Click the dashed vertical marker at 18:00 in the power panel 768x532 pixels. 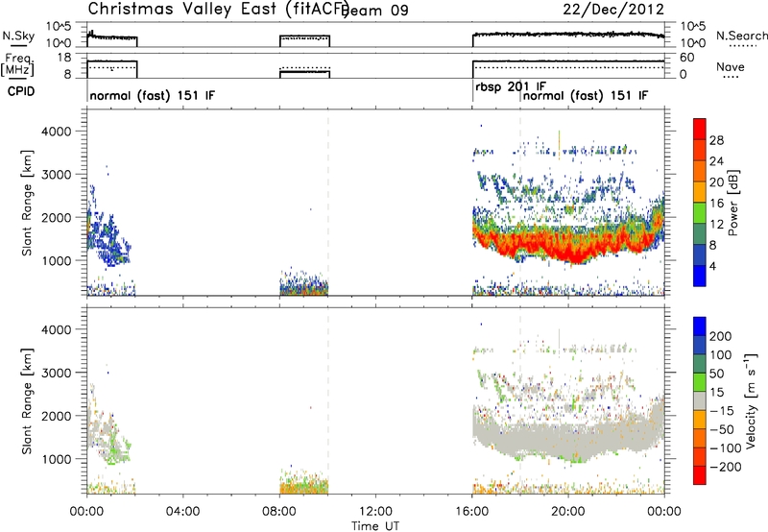[x=520, y=202]
